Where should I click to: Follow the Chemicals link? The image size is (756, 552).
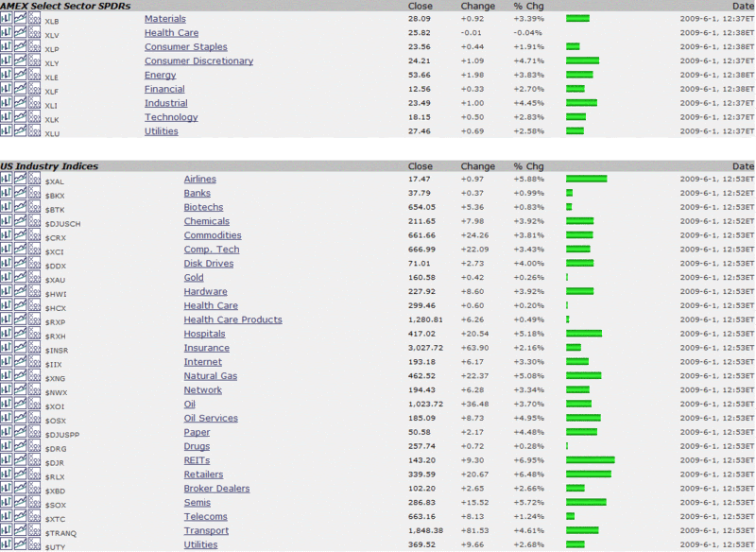pyautogui.click(x=206, y=221)
